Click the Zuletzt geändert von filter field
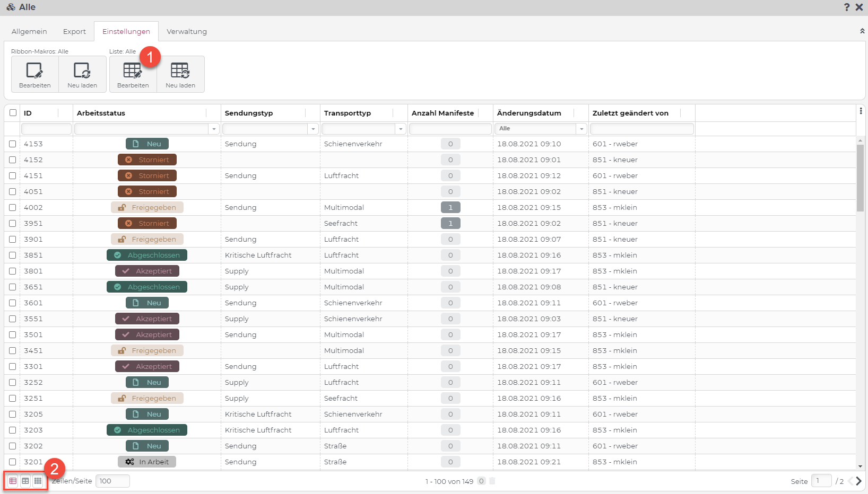The width and height of the screenshot is (868, 494). tap(642, 129)
